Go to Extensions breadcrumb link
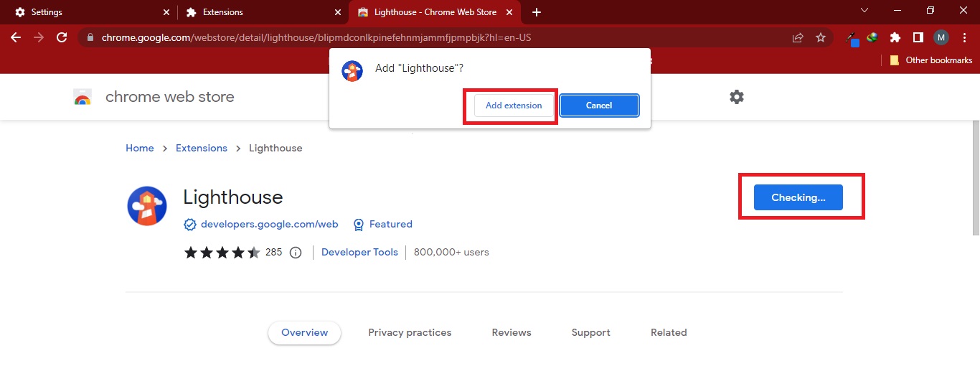The width and height of the screenshot is (980, 366). (x=202, y=148)
